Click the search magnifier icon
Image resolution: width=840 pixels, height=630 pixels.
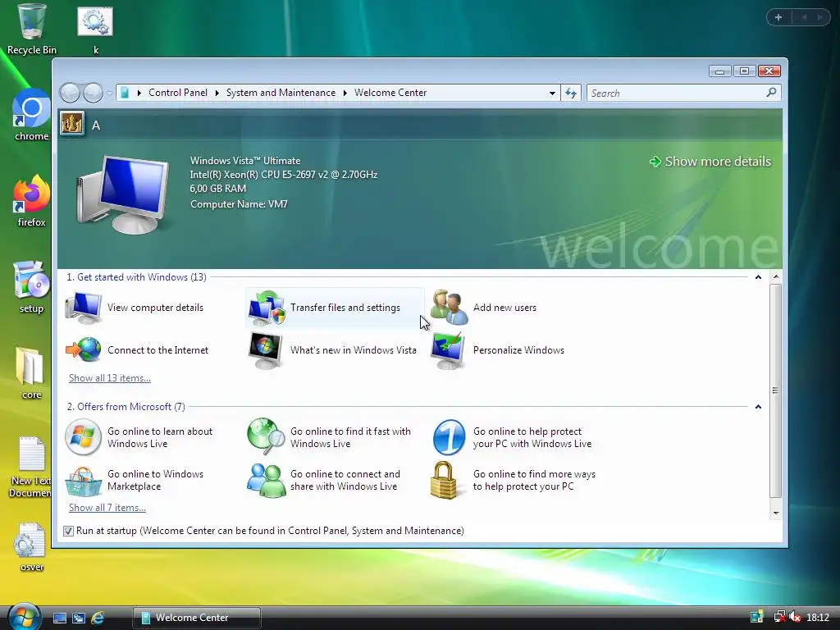[771, 93]
